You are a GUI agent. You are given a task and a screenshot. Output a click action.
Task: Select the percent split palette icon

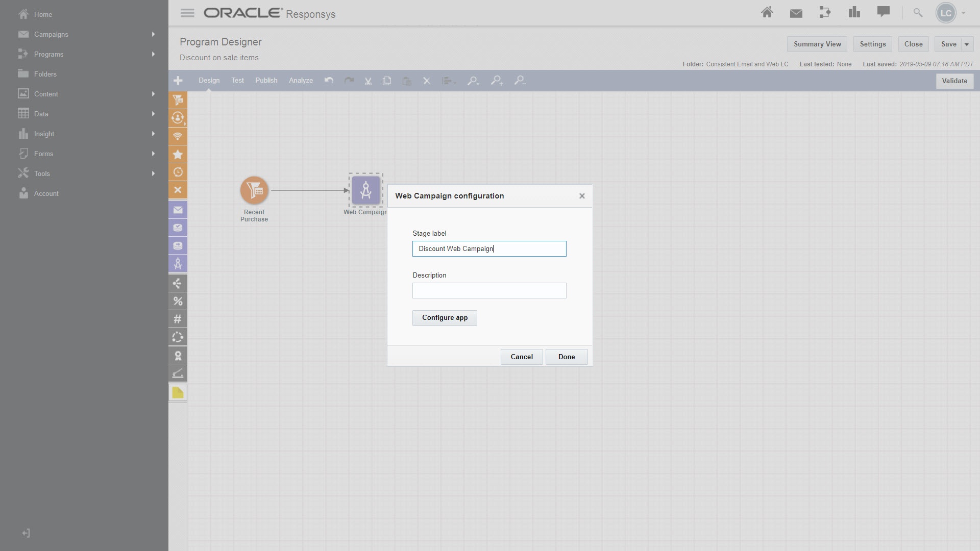point(178,302)
